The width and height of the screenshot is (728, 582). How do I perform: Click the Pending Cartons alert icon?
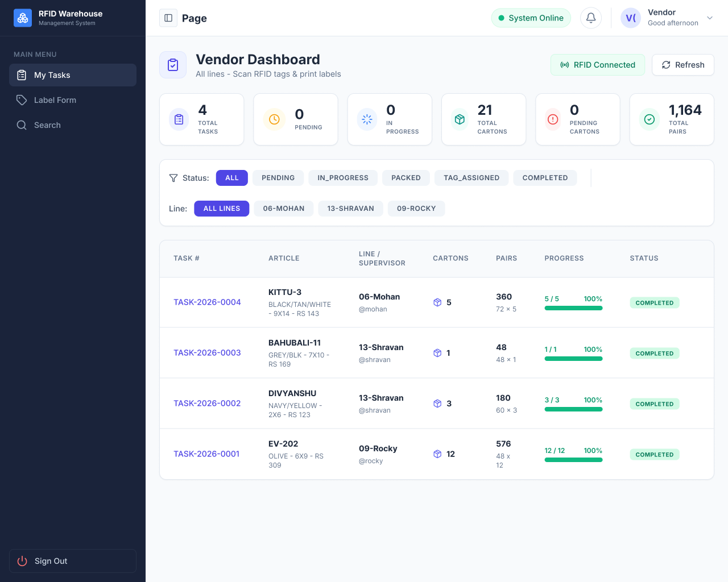coord(553,119)
